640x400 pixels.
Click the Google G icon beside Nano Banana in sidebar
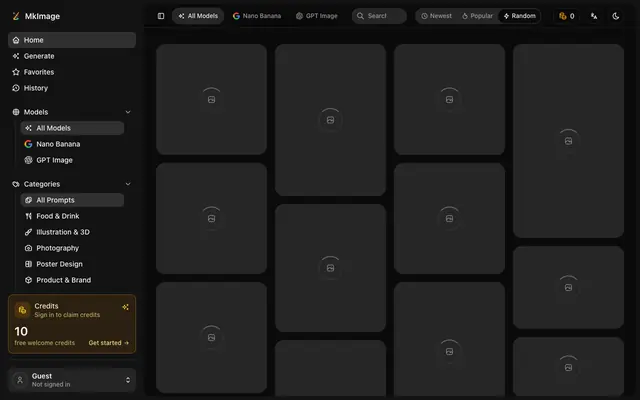pos(28,144)
